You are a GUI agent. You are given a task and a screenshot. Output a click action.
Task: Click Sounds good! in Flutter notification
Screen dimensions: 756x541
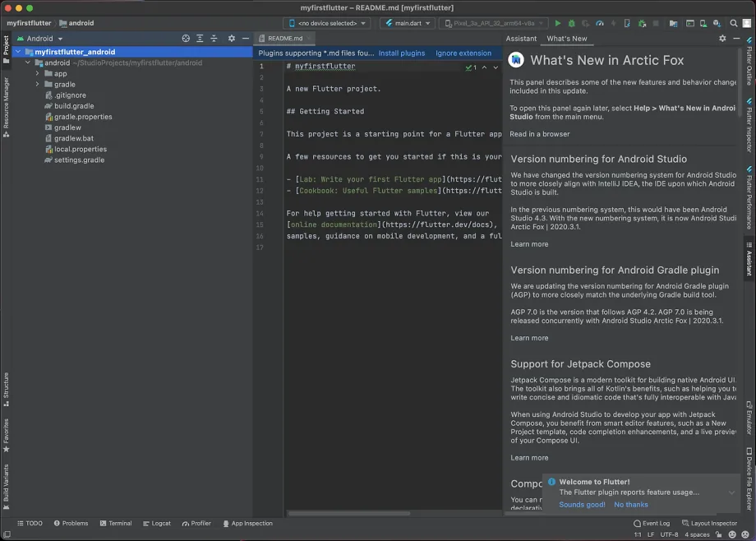[582, 504]
